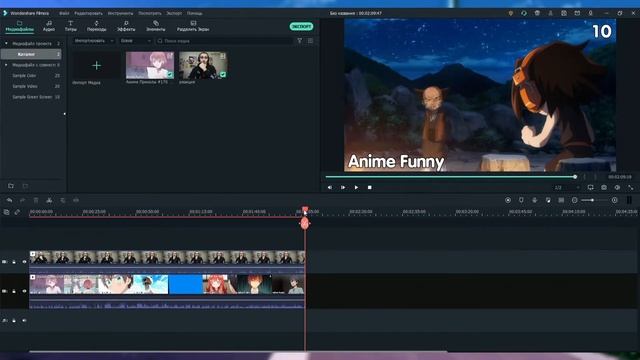
Task: Hide the top reaction video track
Action: pyautogui.click(x=24, y=262)
